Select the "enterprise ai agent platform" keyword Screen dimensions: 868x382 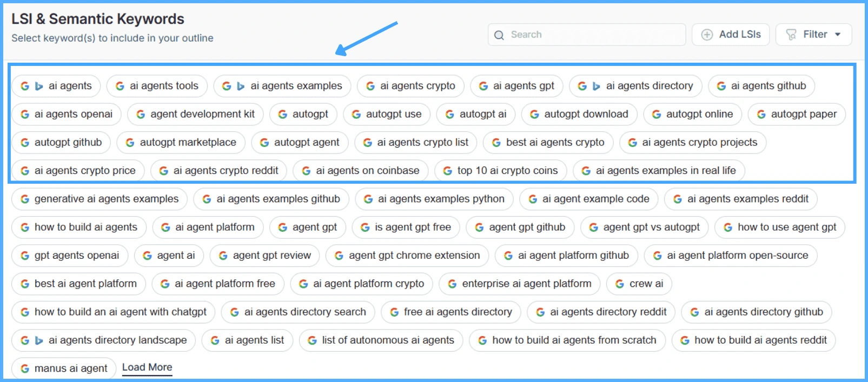point(519,284)
